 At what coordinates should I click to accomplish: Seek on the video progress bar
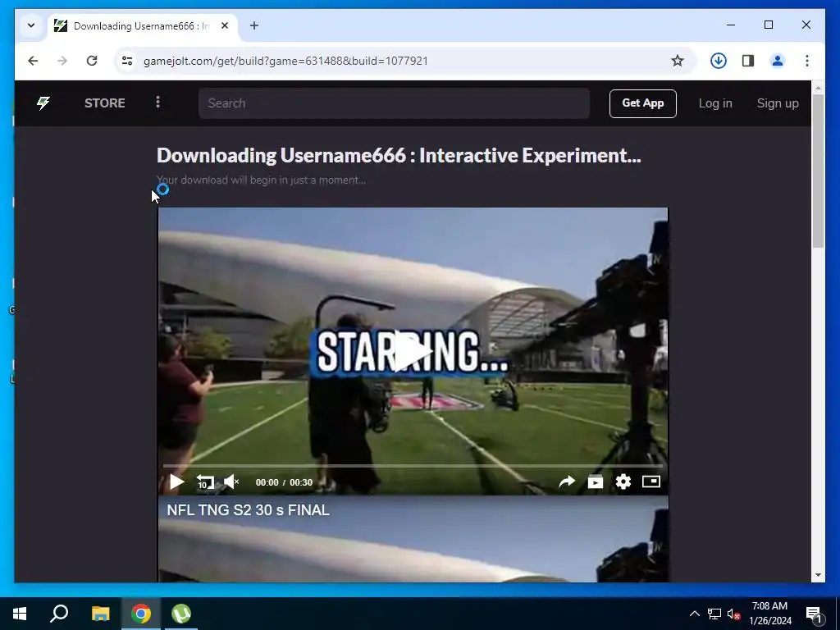[x=413, y=466]
